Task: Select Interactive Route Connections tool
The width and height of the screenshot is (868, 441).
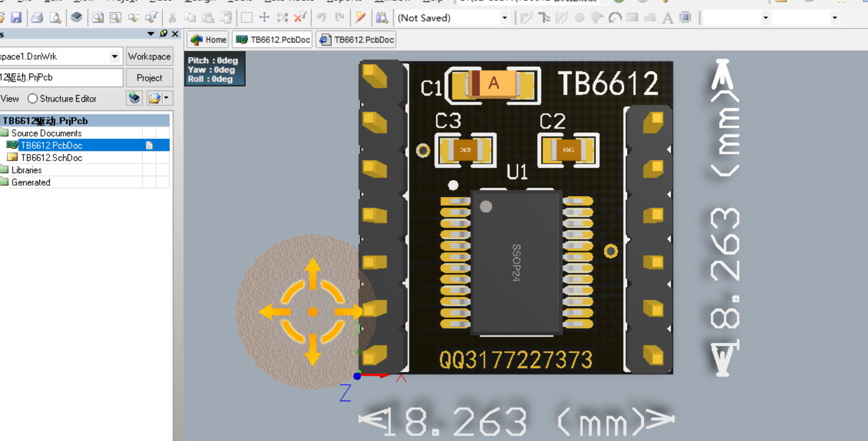Action: [x=526, y=18]
